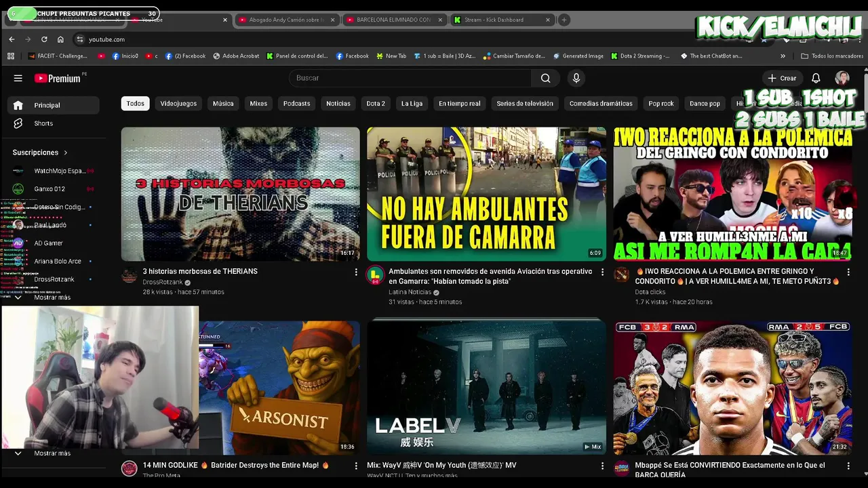The width and height of the screenshot is (868, 488).
Task: Click the search magnifier button
Action: [x=546, y=78]
